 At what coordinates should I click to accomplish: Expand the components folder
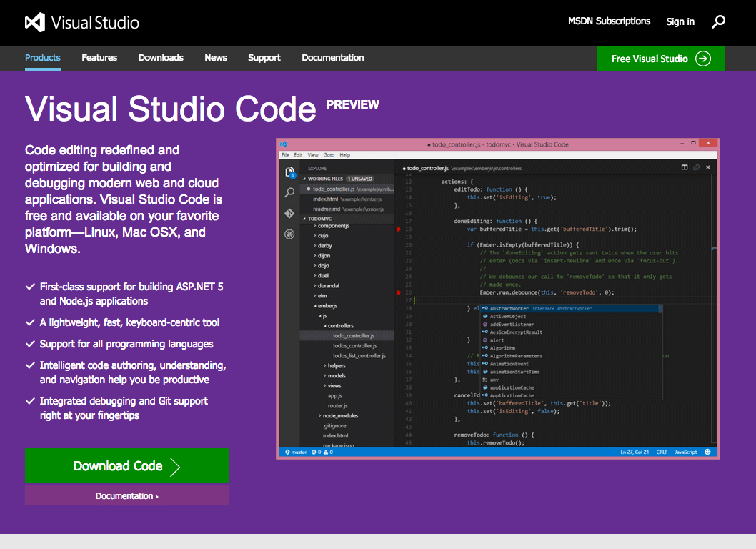(x=333, y=226)
